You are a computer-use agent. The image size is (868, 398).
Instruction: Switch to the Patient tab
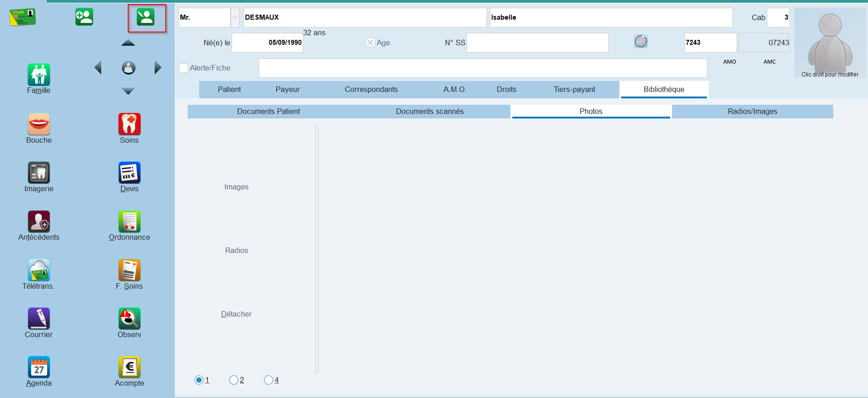(229, 90)
